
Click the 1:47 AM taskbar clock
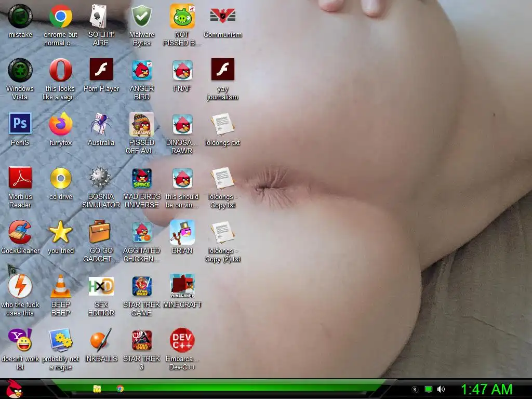point(486,389)
